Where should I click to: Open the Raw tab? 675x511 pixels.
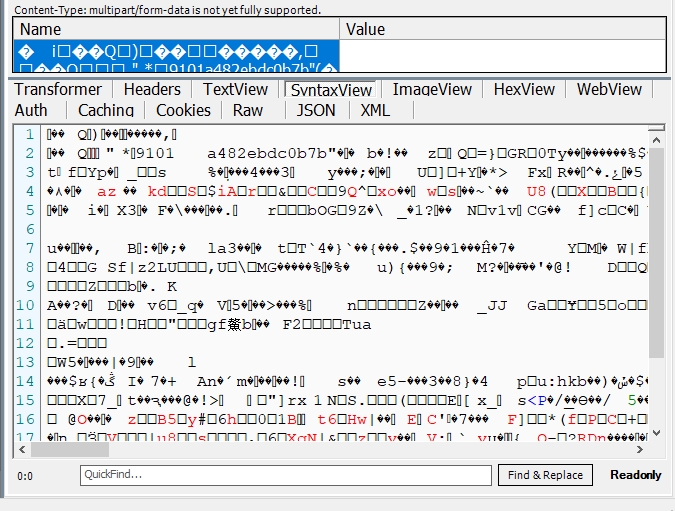tap(248, 110)
